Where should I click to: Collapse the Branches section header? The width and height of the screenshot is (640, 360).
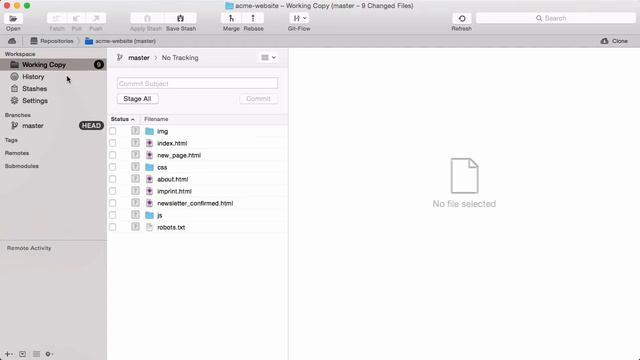tap(18, 115)
